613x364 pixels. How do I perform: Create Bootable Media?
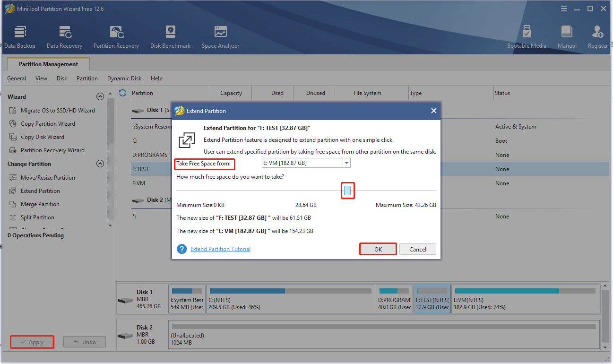click(x=527, y=37)
